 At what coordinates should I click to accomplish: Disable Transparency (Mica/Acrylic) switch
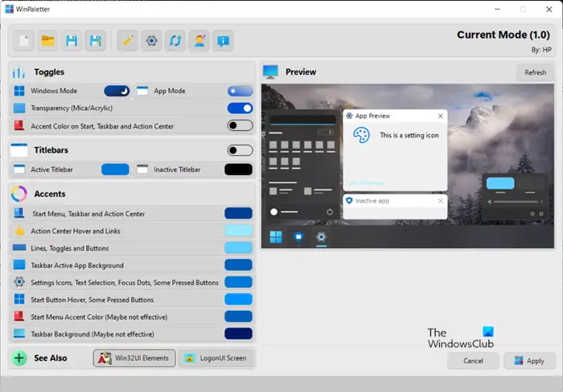240,108
